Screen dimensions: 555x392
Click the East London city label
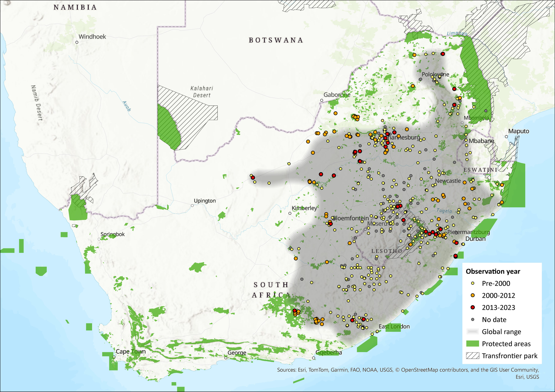point(394,327)
